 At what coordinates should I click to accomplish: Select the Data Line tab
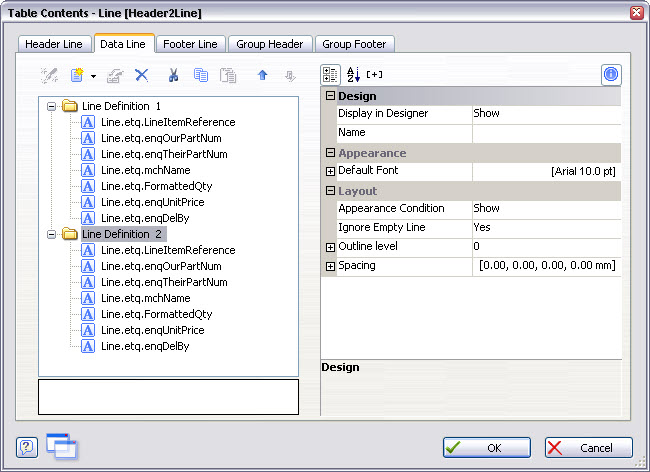(123, 44)
